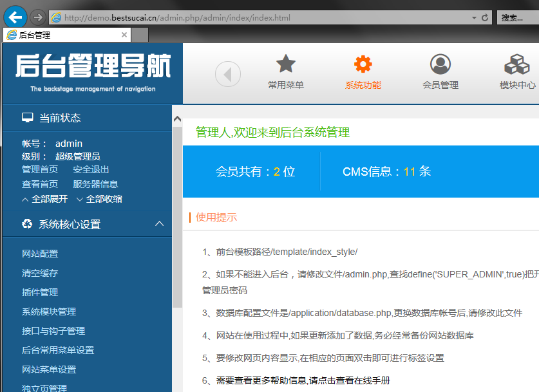Image resolution: width=539 pixels, height=392 pixels.
Task: Click the left arrow navigation scroll button
Action: point(227,74)
